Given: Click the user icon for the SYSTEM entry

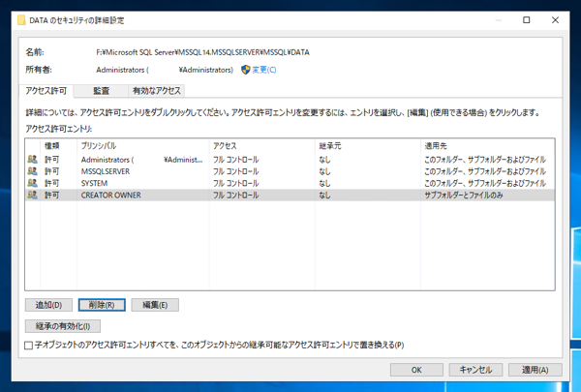Looking at the screenshot, I should pos(33,183).
